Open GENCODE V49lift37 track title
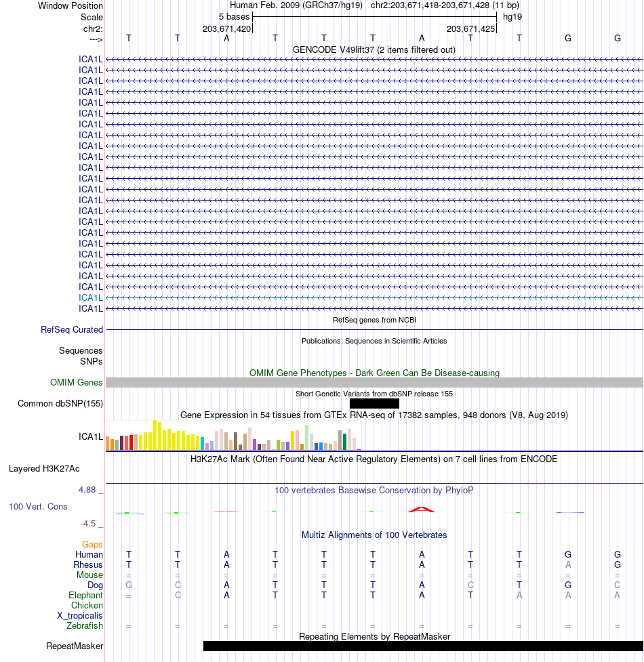644x662 pixels. point(374,50)
